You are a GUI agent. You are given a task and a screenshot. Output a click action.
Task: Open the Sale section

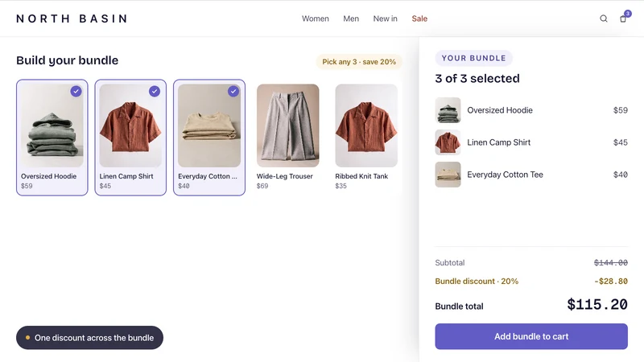click(419, 19)
